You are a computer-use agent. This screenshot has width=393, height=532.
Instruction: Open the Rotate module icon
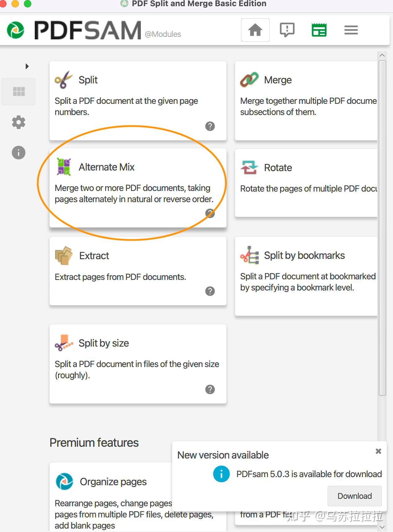[x=249, y=167]
